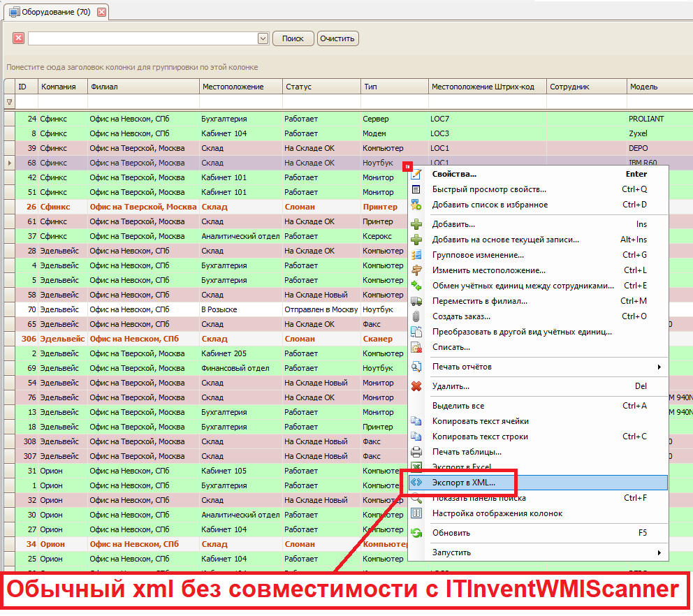Viewport: 693px width, 616px height.
Task: Click the row selector for ID 24
Action: click(x=9, y=119)
